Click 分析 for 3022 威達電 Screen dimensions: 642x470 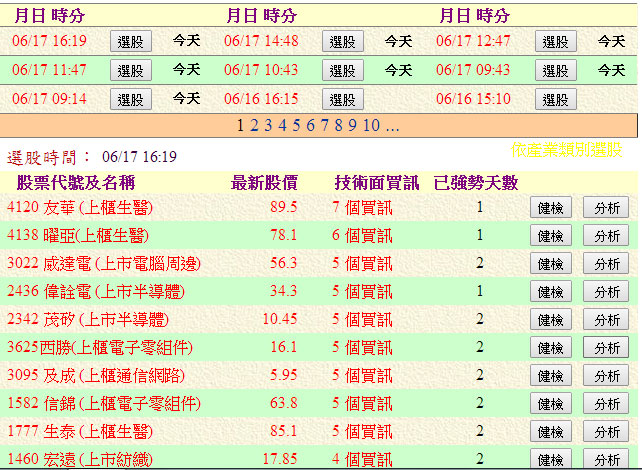pyautogui.click(x=606, y=263)
